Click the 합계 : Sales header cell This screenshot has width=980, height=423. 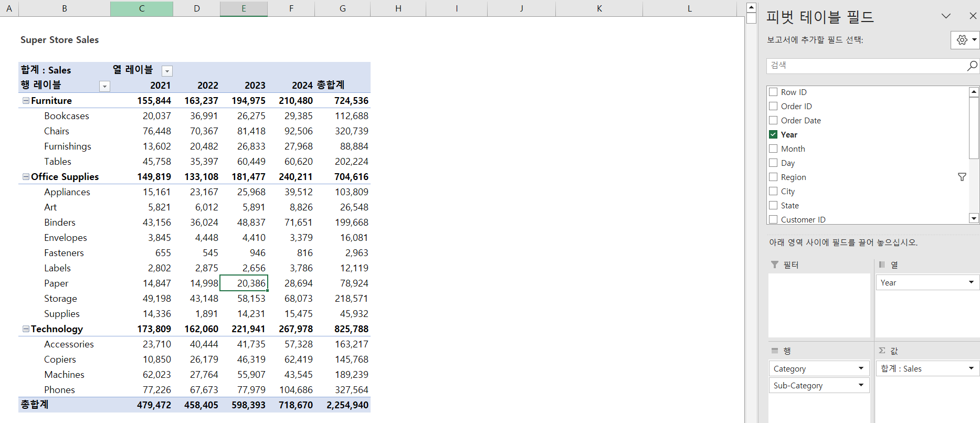coord(46,70)
